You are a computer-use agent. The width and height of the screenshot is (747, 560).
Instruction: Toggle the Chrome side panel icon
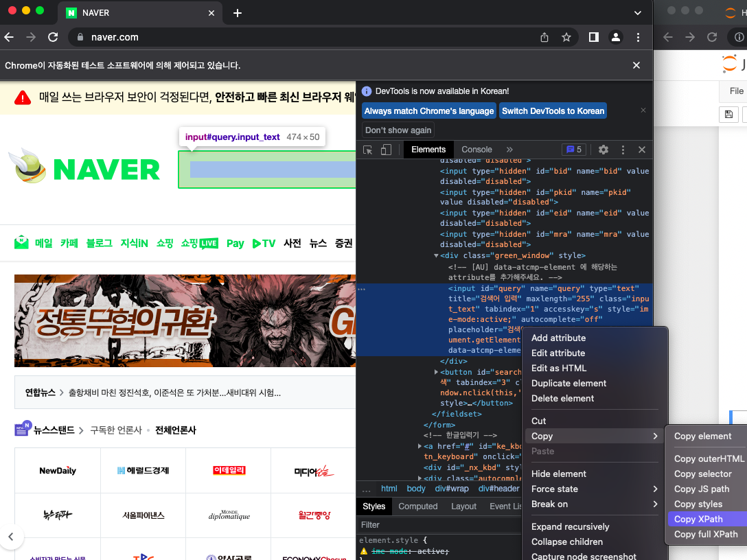(594, 37)
